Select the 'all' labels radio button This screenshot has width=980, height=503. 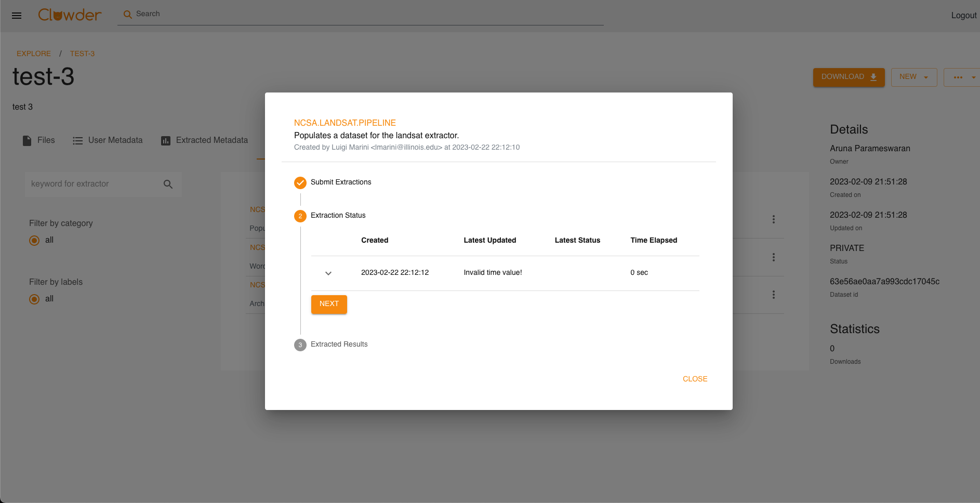click(34, 299)
